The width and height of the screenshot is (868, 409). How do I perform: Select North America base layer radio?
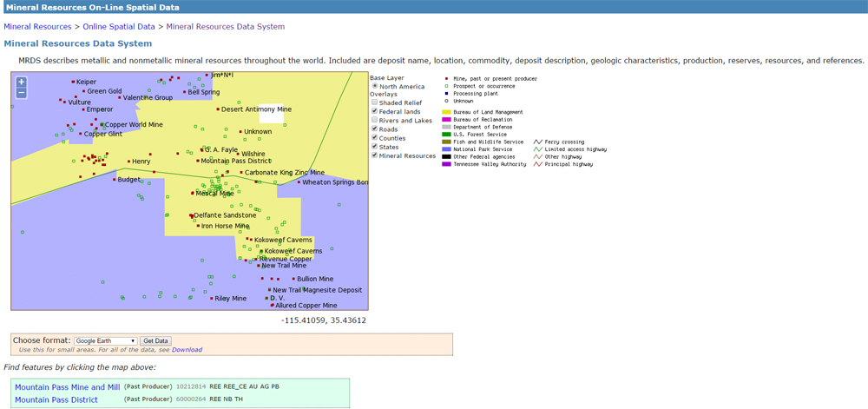click(375, 86)
